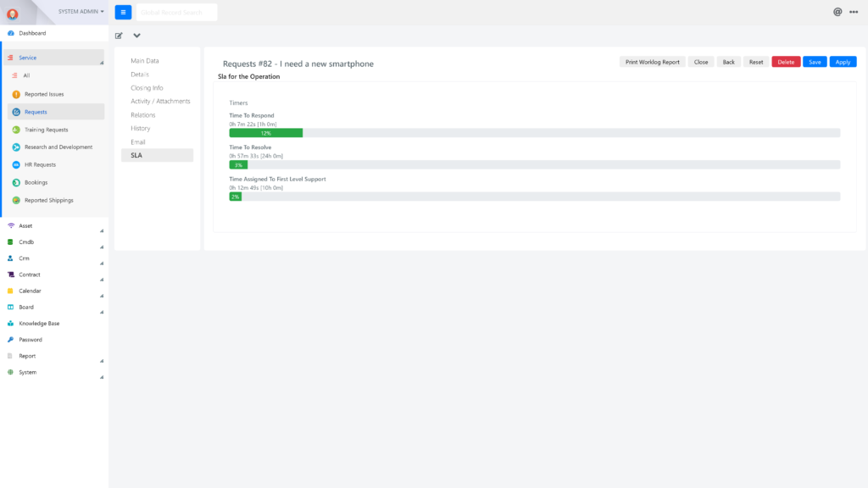
Task: Focus the Global Record Search field
Action: click(176, 12)
